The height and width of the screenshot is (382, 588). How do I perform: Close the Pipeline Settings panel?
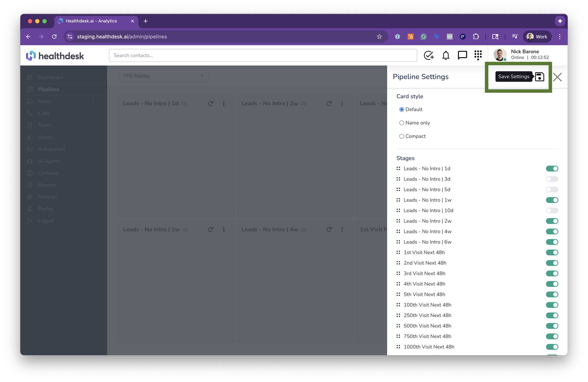tap(557, 77)
